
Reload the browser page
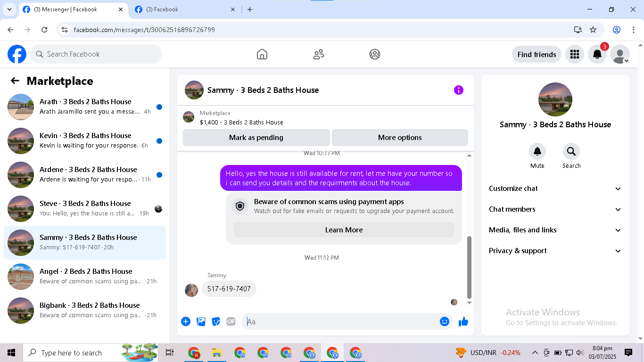(44, 30)
